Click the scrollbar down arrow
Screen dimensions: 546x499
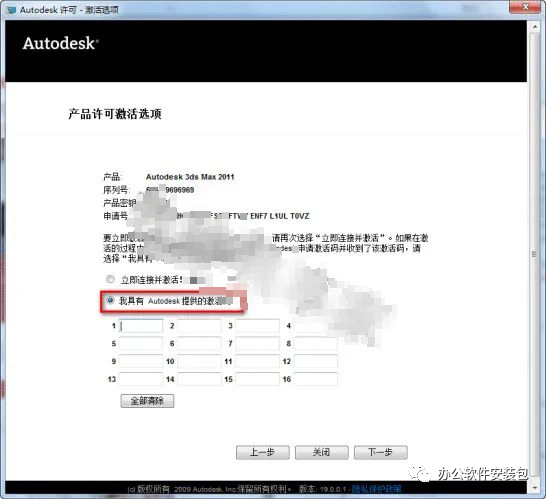click(x=534, y=488)
